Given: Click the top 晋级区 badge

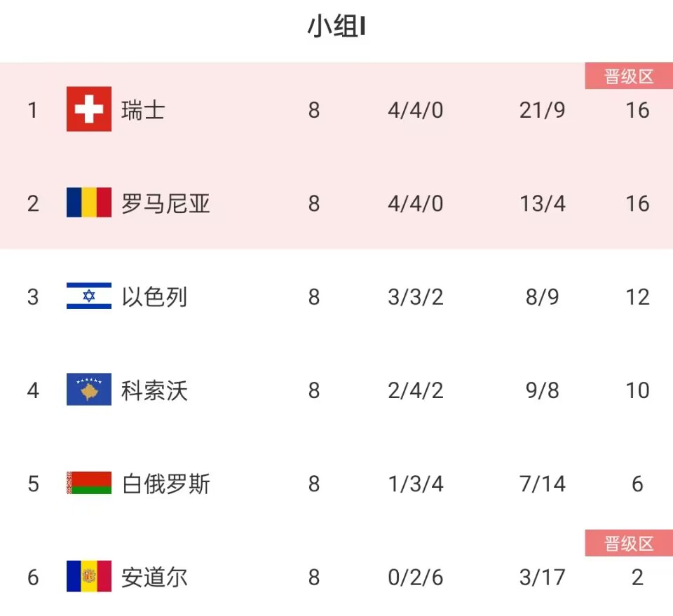Looking at the screenshot, I should tap(629, 76).
